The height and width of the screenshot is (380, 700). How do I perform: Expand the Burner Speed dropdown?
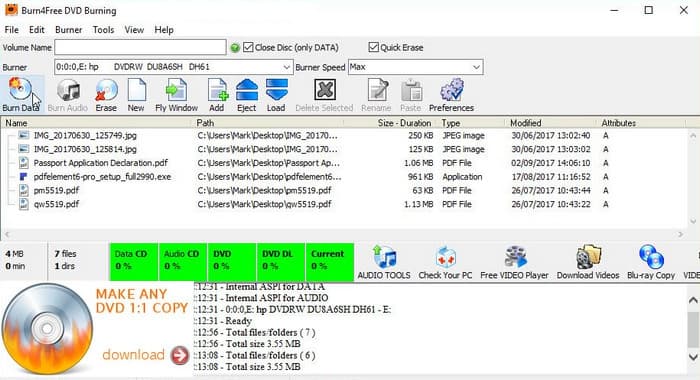476,67
